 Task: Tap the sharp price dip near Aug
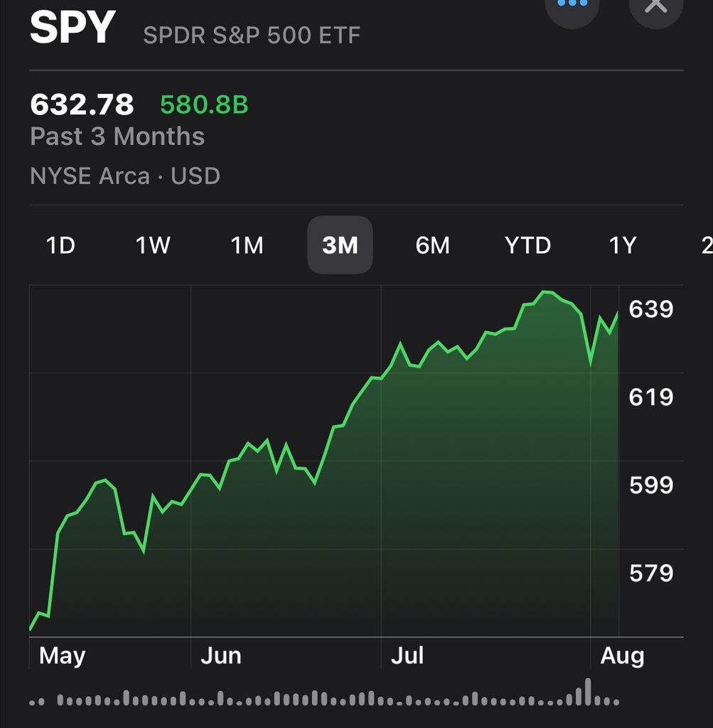pos(591,364)
